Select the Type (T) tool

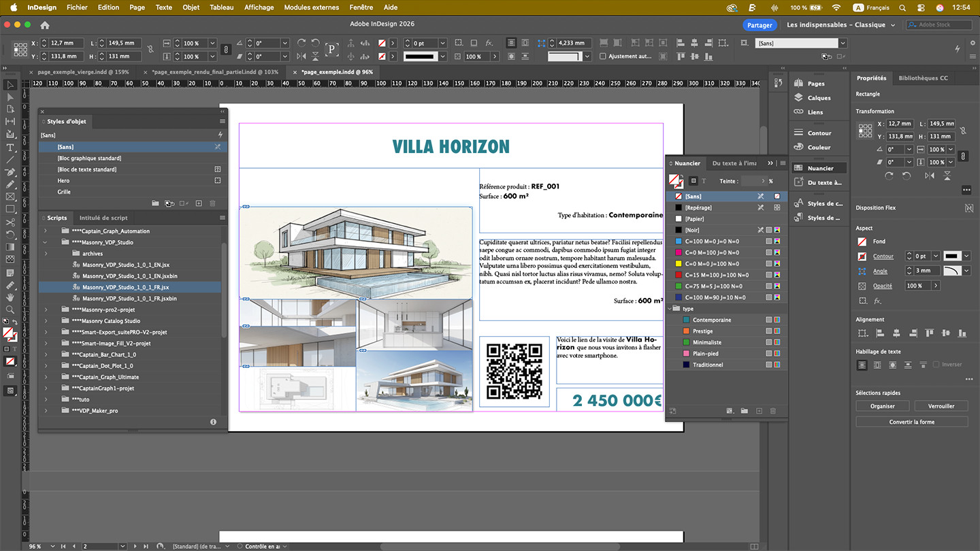tap(10, 147)
